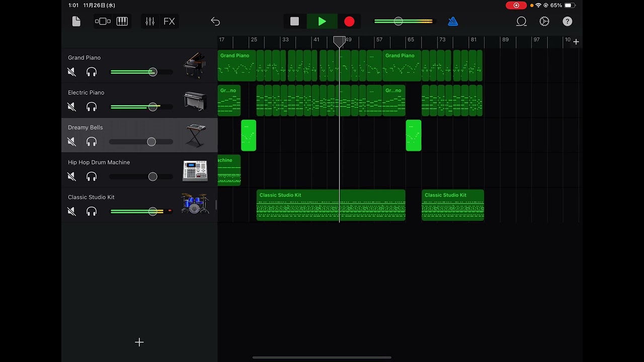644x362 pixels.
Task: Select the Grand Piano instrument icon
Action: pyautogui.click(x=195, y=65)
